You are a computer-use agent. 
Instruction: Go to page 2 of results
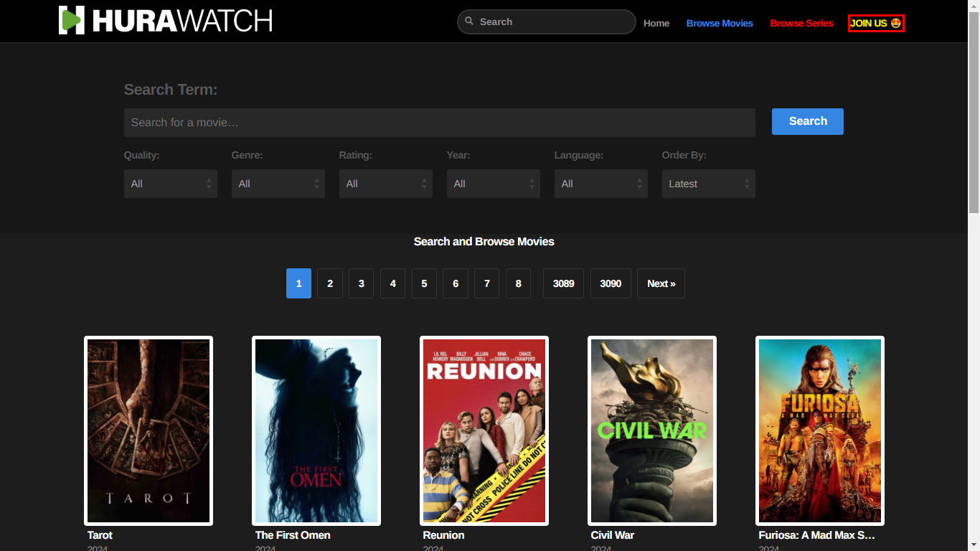[330, 283]
